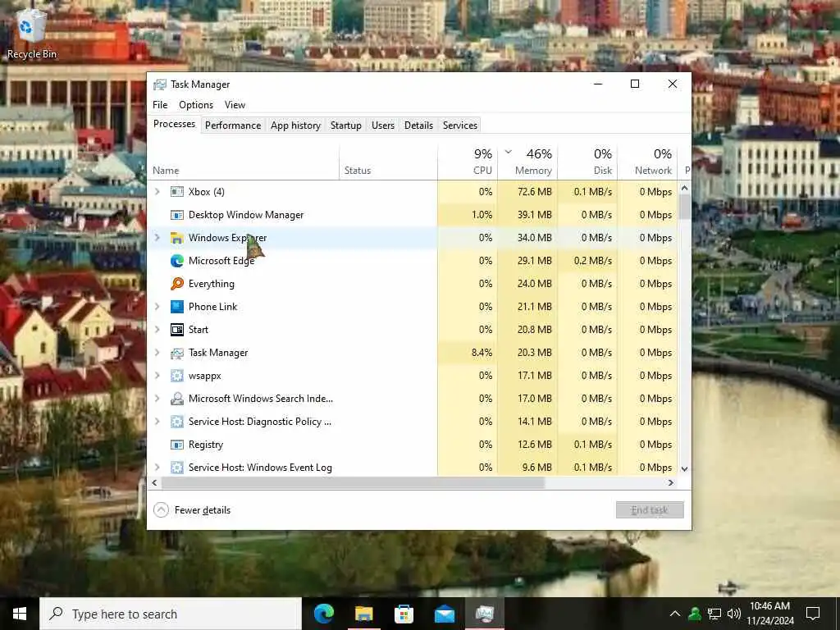The height and width of the screenshot is (630, 840).
Task: Sort by the Name column header
Action: pyautogui.click(x=244, y=162)
